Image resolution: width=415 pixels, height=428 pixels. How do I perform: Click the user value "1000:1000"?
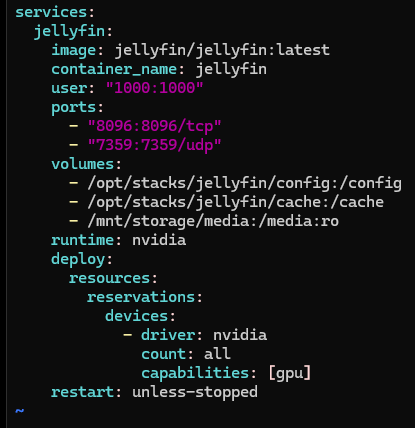[155, 88]
